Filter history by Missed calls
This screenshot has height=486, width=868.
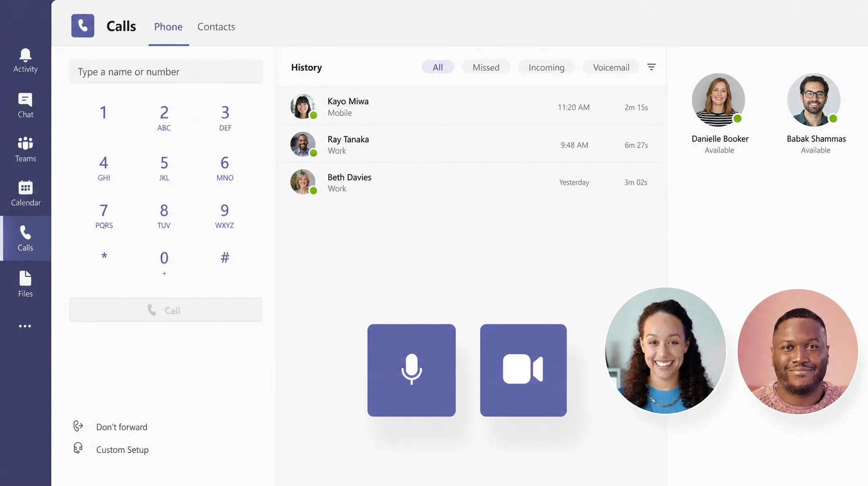tap(486, 67)
